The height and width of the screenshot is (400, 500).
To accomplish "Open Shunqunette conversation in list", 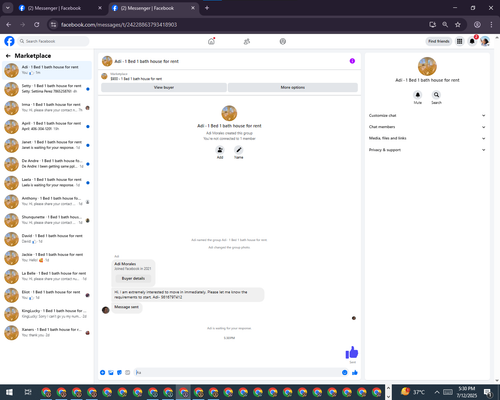I will click(x=47, y=220).
